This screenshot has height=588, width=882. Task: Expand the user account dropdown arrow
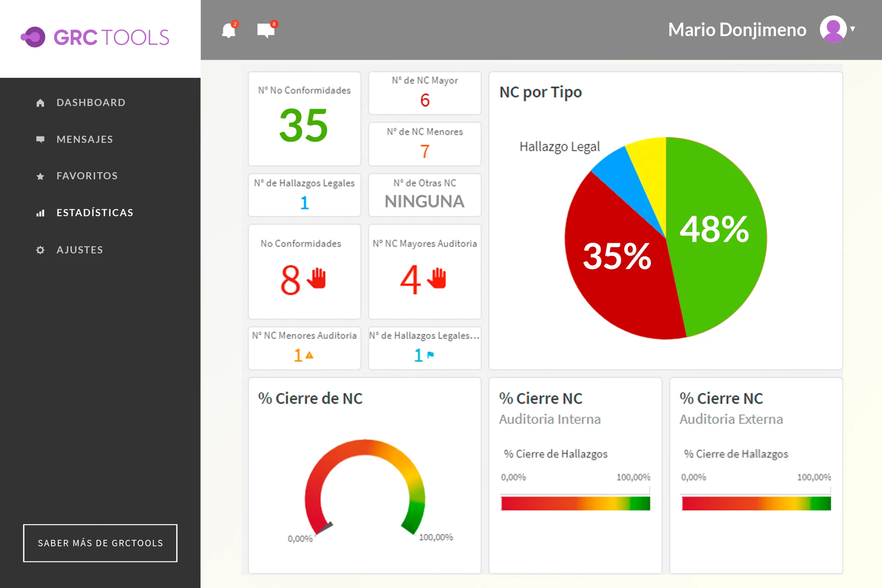pos(853,29)
